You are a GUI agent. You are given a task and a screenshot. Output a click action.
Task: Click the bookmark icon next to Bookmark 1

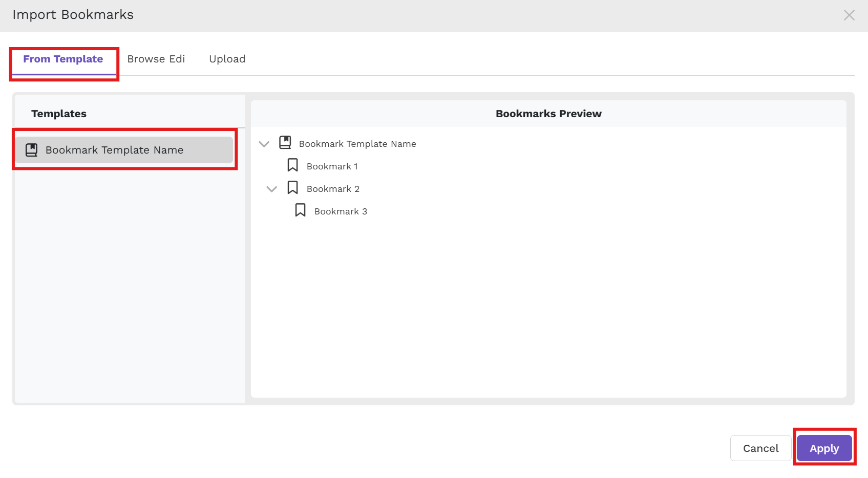292,165
